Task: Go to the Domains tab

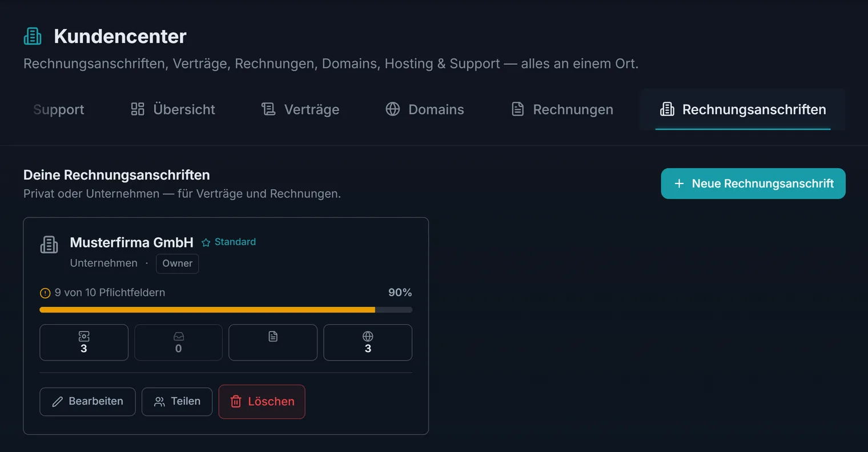Action: (x=425, y=109)
